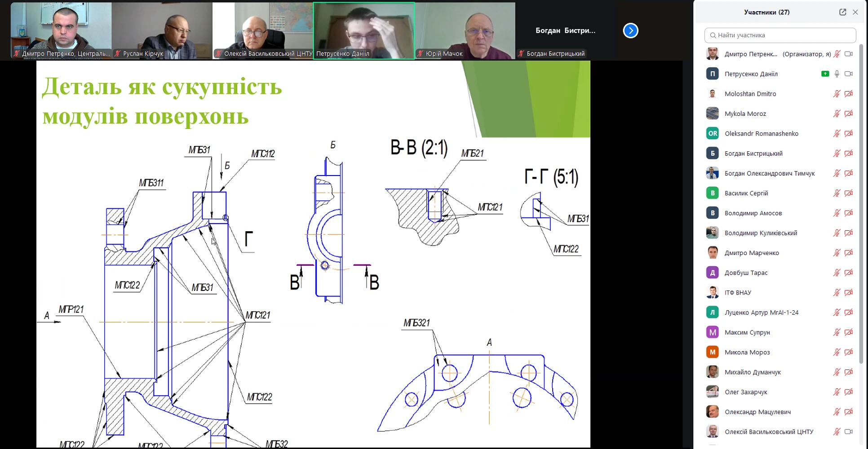Toggle Дмитро Петренко's microphone icon
This screenshot has height=449, width=868.
click(x=837, y=54)
